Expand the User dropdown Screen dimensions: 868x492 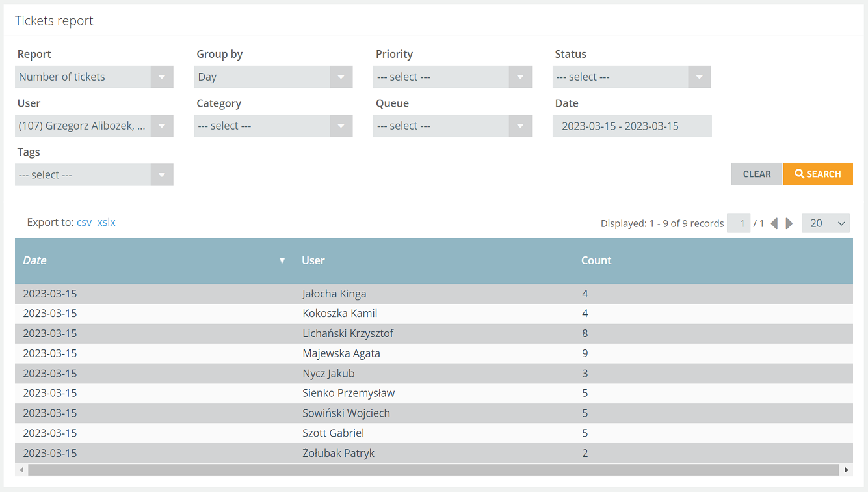pos(94,126)
